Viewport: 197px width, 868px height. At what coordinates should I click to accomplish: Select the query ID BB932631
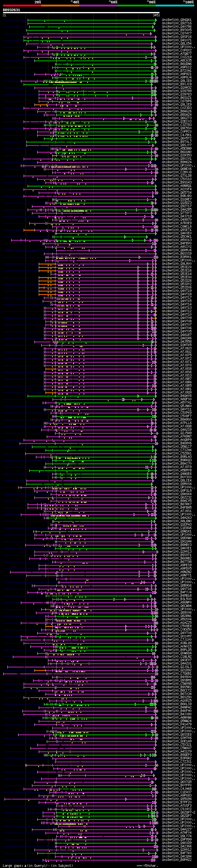tap(11, 10)
